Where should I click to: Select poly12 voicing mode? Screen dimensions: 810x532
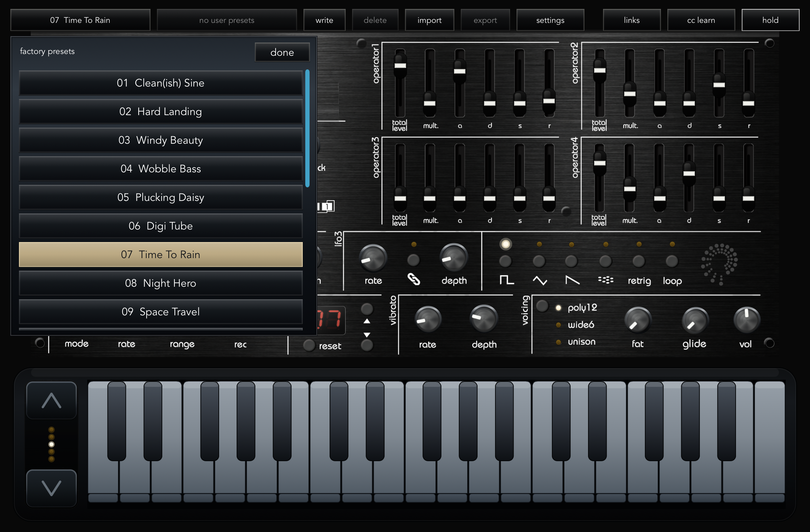[582, 307]
